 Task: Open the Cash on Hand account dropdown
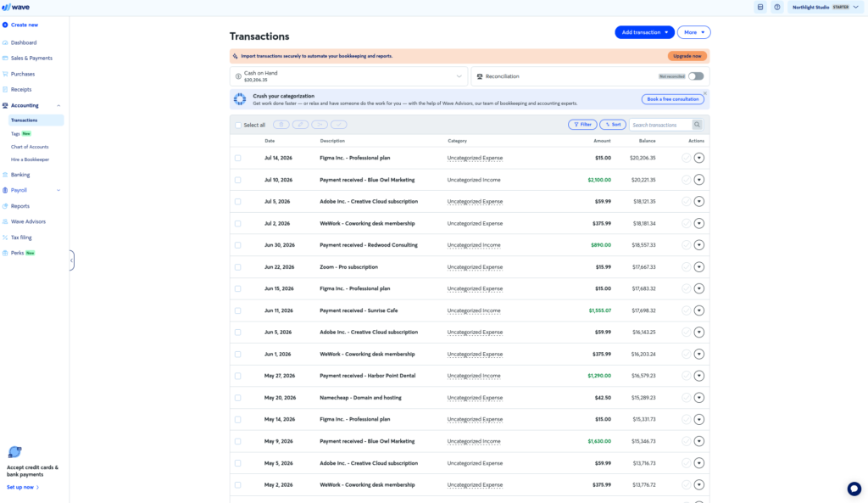click(348, 76)
